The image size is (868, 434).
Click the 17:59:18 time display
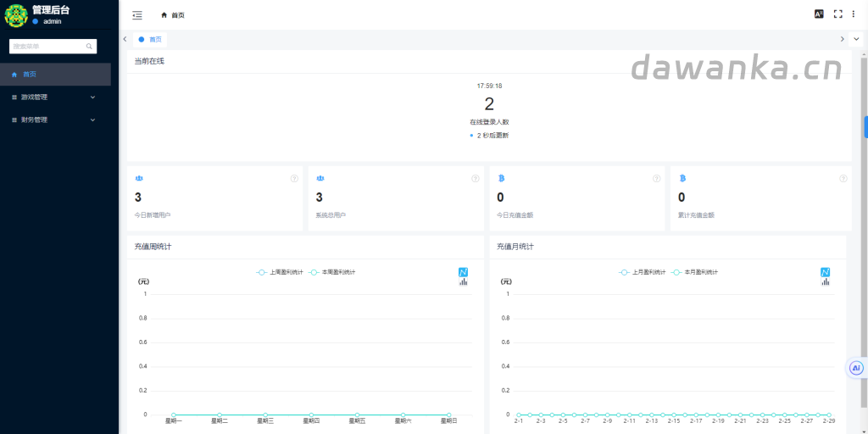(489, 86)
